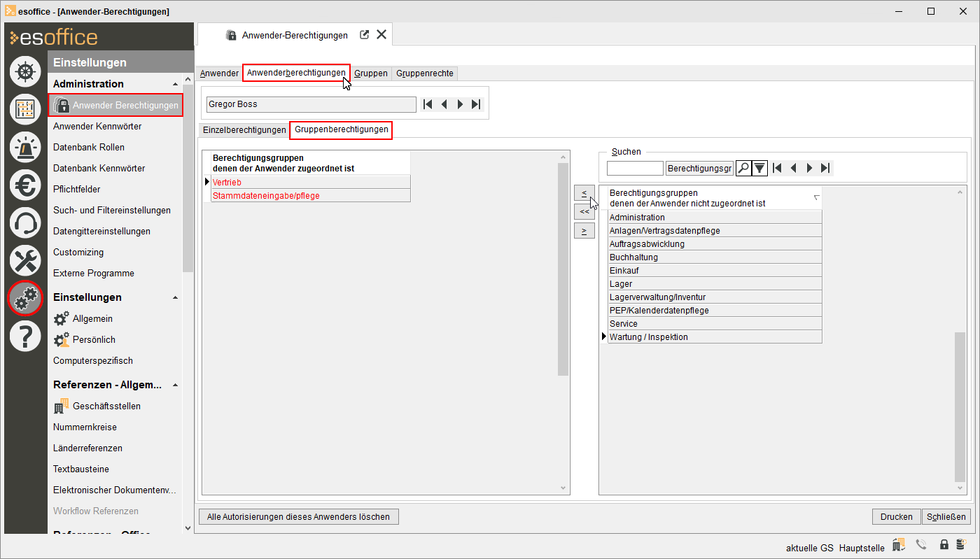
Task: Open the ship wheel navigation icon in sidebar
Action: click(x=25, y=71)
